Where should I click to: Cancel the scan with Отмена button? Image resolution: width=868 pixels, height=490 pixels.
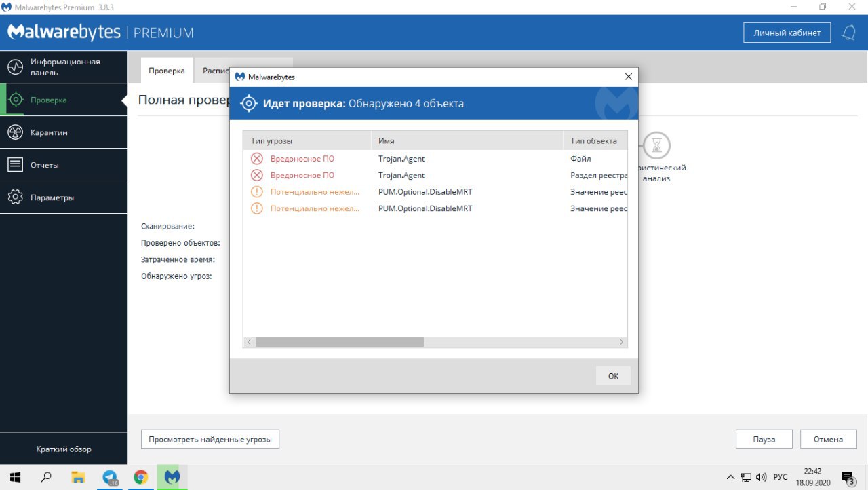click(828, 439)
